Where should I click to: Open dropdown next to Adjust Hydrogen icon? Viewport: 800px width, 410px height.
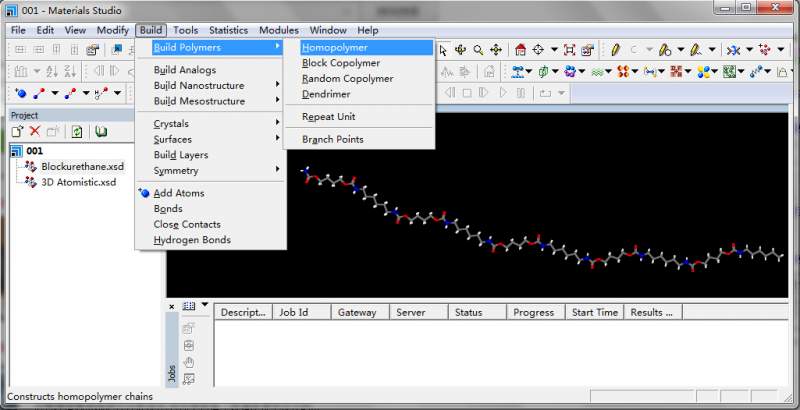point(781,49)
